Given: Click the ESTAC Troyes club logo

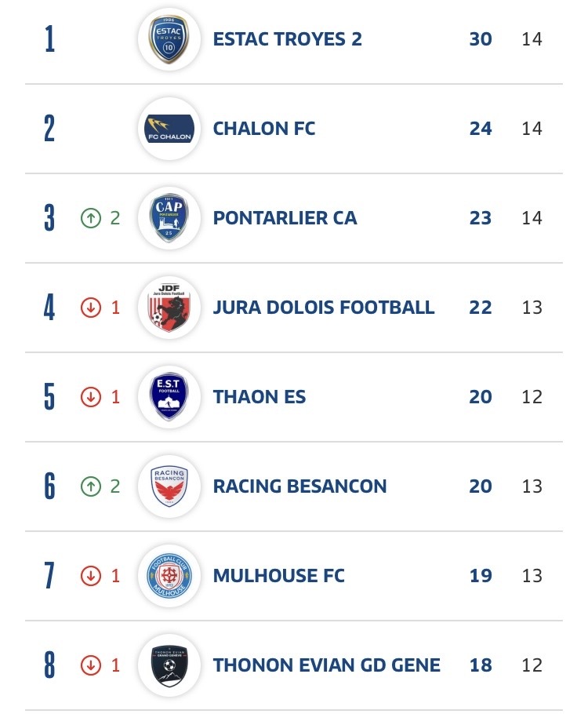Looking at the screenshot, I should coord(169,39).
